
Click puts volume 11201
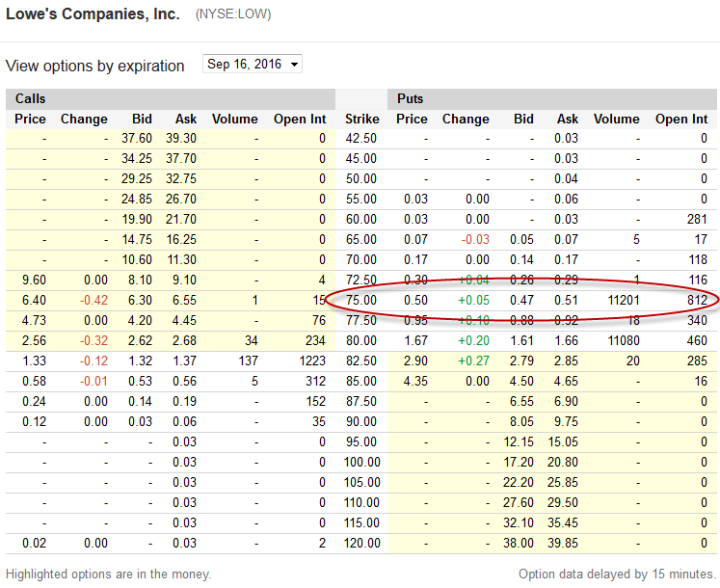click(624, 300)
